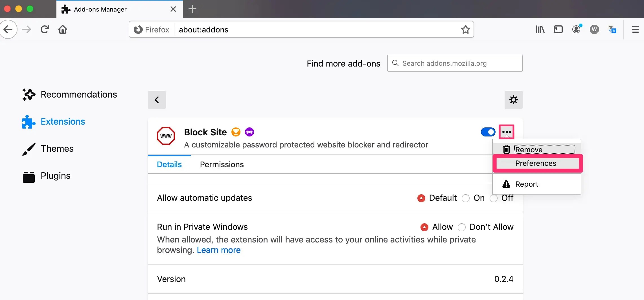Set automatic updates to On
The image size is (644, 300).
coord(466,198)
